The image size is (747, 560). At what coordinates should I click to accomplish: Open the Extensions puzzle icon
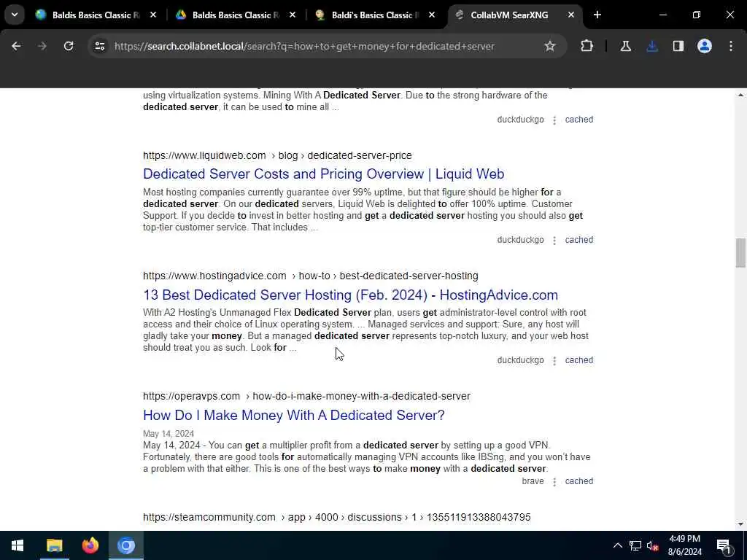(x=587, y=46)
